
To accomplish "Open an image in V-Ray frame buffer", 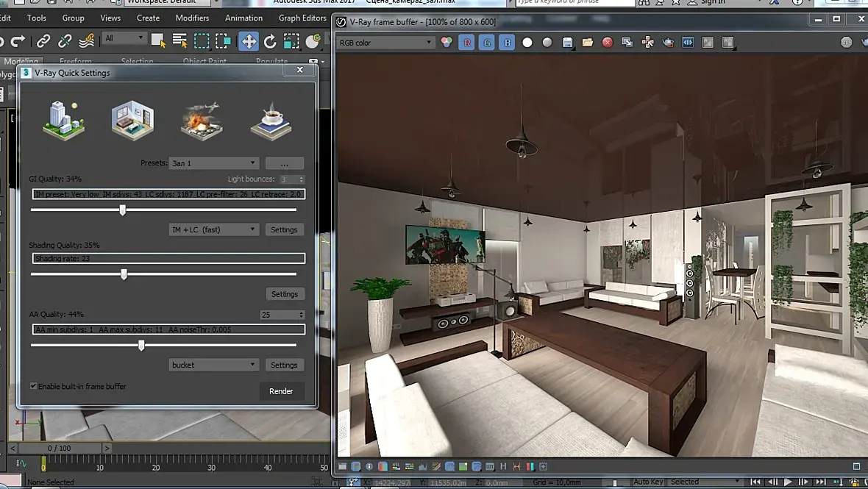I will [x=587, y=43].
